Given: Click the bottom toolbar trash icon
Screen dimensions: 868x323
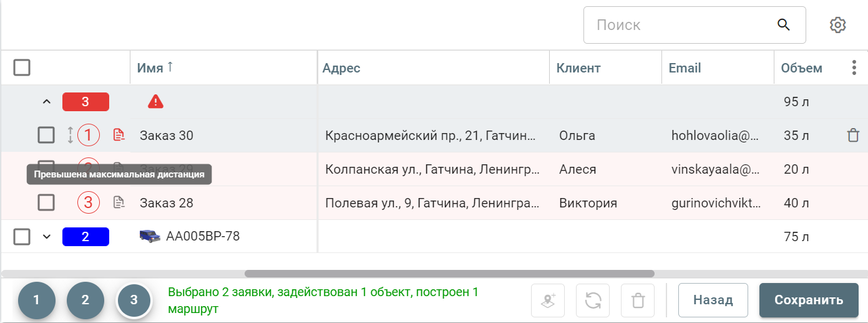Looking at the screenshot, I should click(x=638, y=301).
